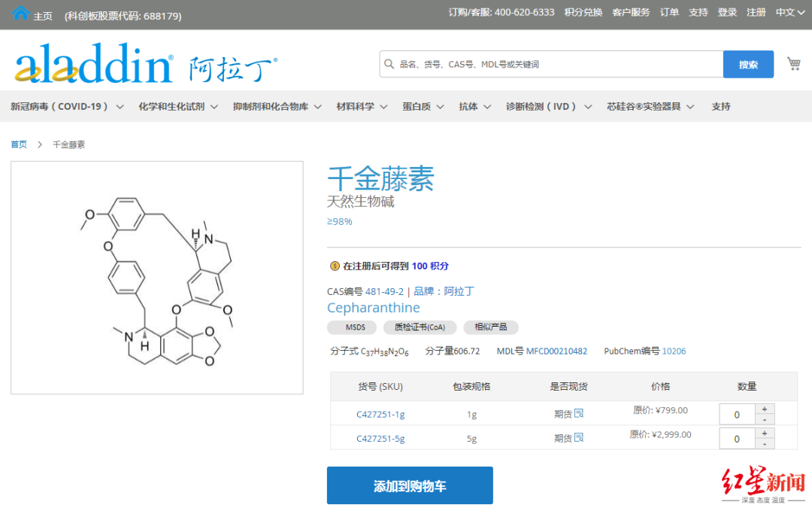Screen dimensions: 812x511
Task: Click quantity field for the 5g row
Action: click(737, 439)
